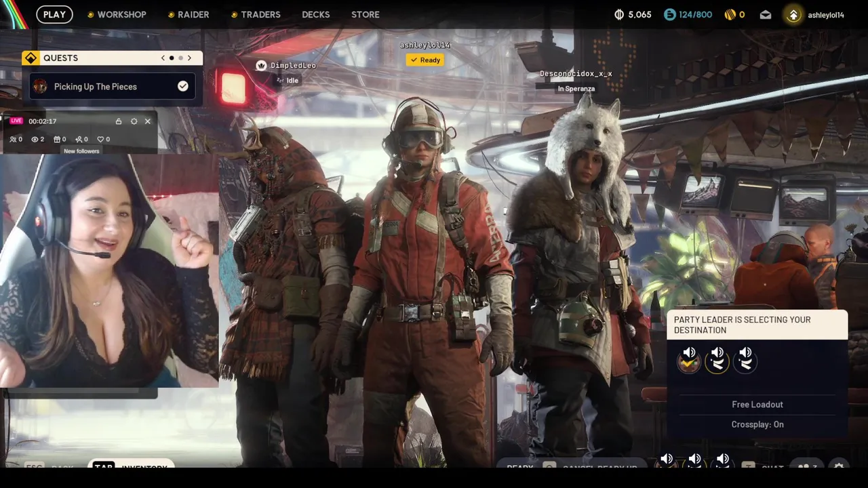Image resolution: width=868 pixels, height=488 pixels.
Task: Toggle the Picking Up The Pieces checkmark
Action: coord(183,86)
